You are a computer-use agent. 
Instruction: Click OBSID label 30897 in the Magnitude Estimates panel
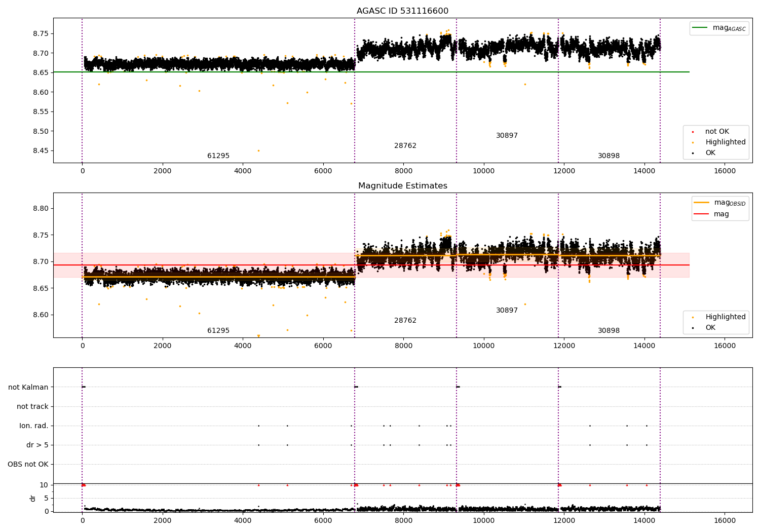(507, 311)
